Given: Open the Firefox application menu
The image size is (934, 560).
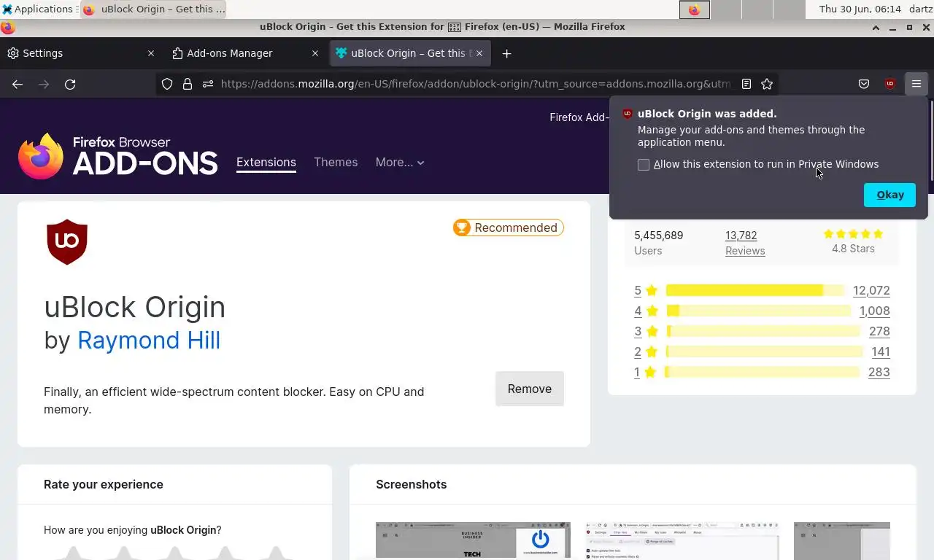Looking at the screenshot, I should click(916, 84).
